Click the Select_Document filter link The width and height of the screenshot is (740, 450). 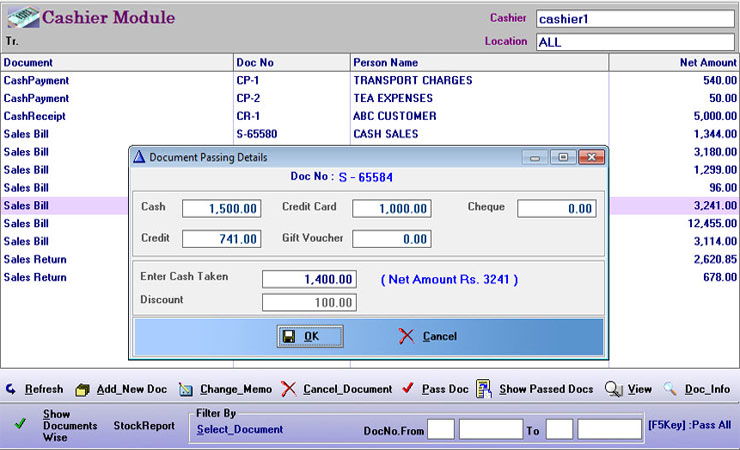(240, 429)
